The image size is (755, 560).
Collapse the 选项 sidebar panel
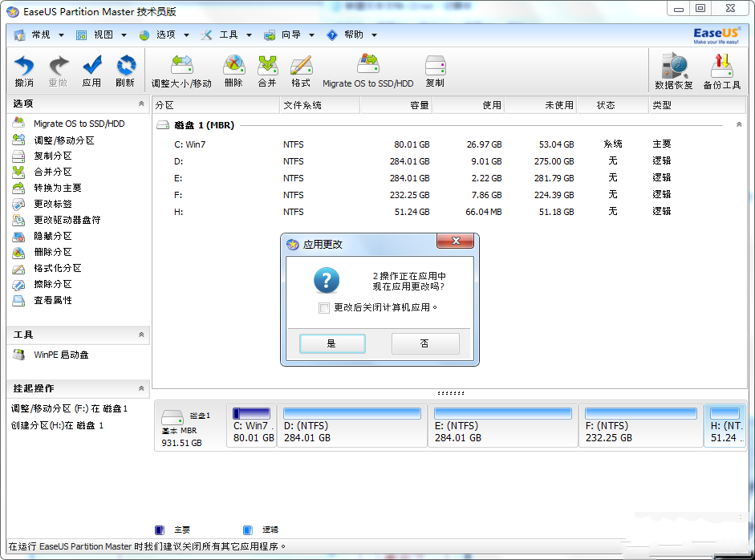[141, 103]
